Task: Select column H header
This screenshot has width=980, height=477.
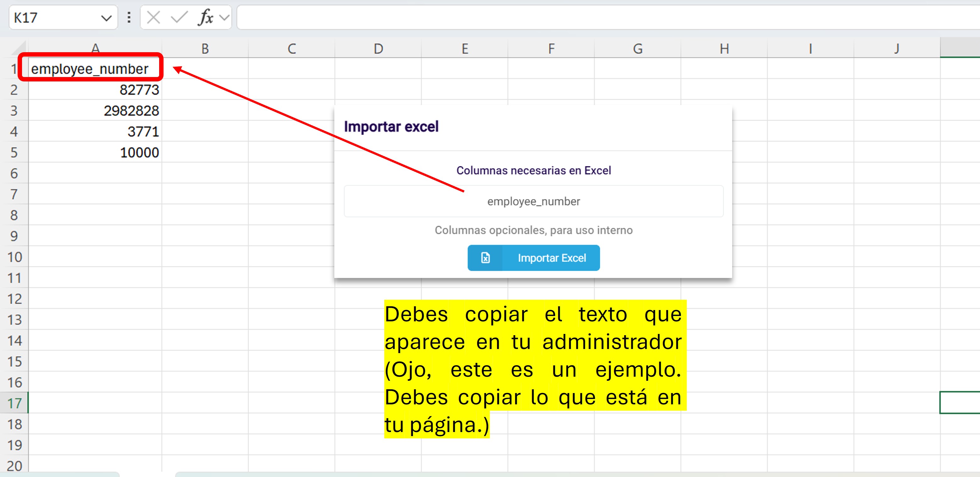Action: tap(724, 49)
